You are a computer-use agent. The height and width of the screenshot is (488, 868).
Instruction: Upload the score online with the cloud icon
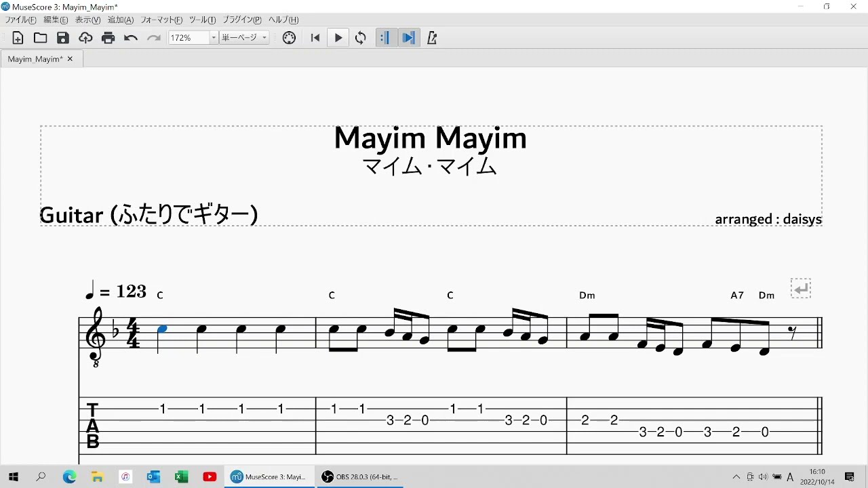click(x=85, y=38)
